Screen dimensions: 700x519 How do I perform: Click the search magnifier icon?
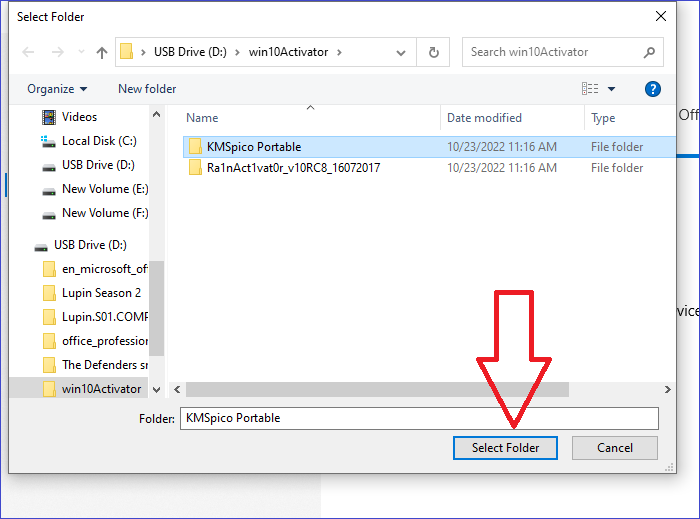pos(648,52)
